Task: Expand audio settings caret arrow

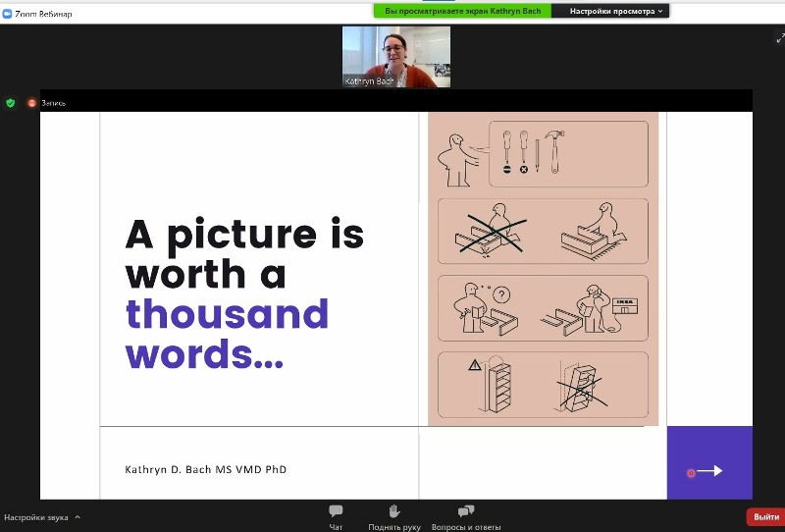Action: (x=78, y=517)
